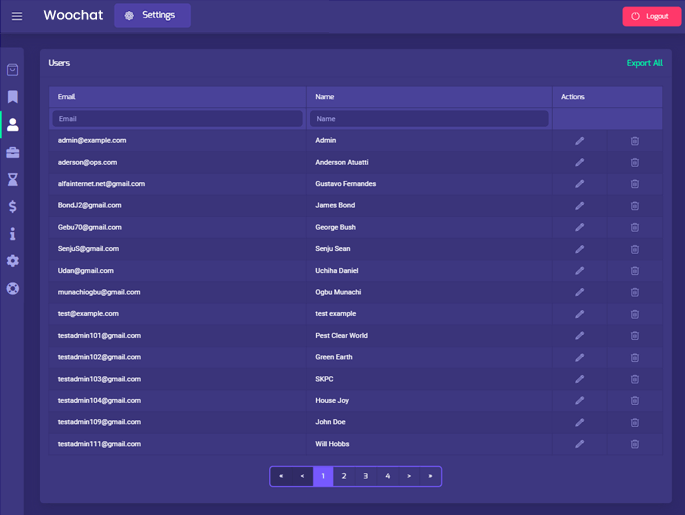Screen dimensions: 685x515
Task: Go to page 3 of users
Action: pos(366,476)
